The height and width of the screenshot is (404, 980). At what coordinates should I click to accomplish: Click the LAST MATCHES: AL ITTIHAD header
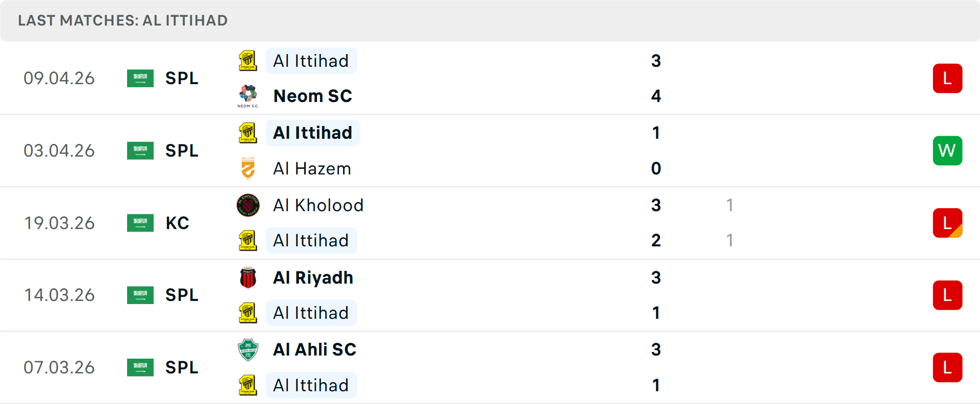click(122, 20)
